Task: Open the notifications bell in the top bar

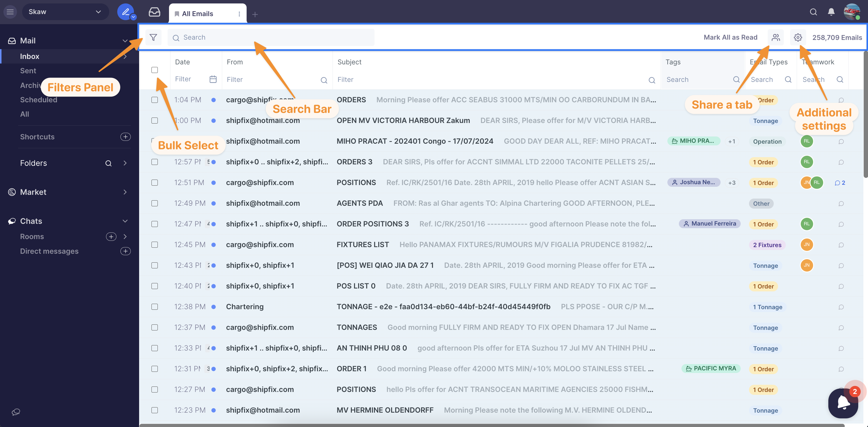Action: coord(831,12)
